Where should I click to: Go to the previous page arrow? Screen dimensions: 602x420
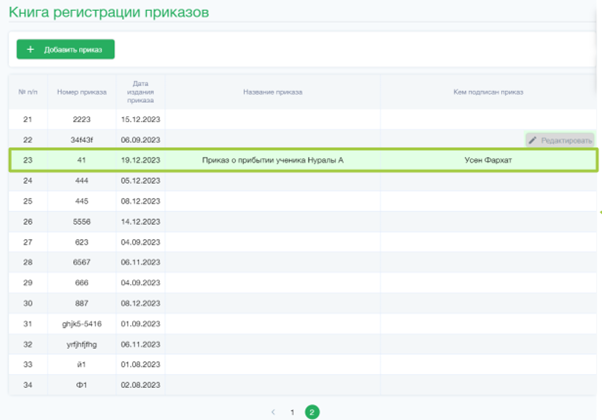click(273, 412)
